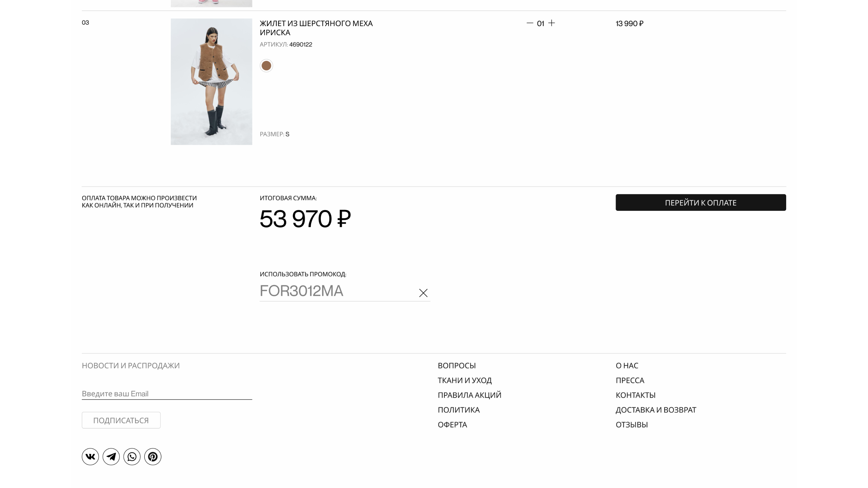Go to Ткани и уход page
This screenshot has height=488, width=868.
[x=465, y=380]
